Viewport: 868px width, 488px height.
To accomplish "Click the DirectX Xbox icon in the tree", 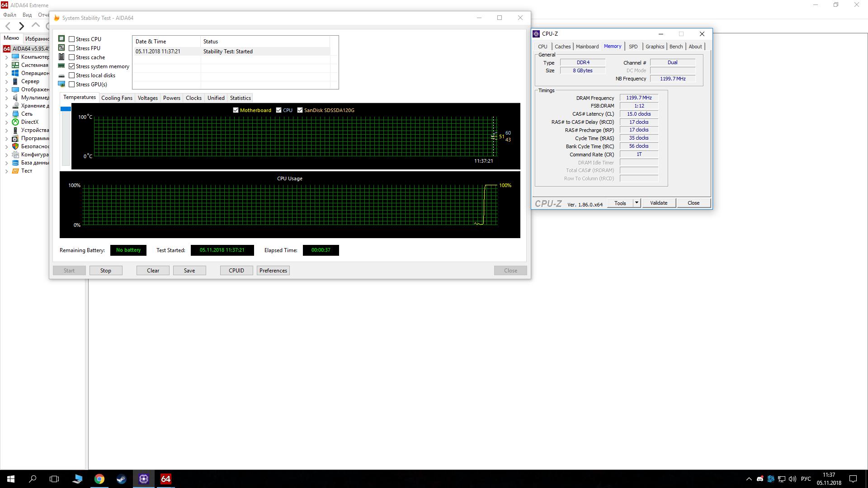I will coord(15,122).
